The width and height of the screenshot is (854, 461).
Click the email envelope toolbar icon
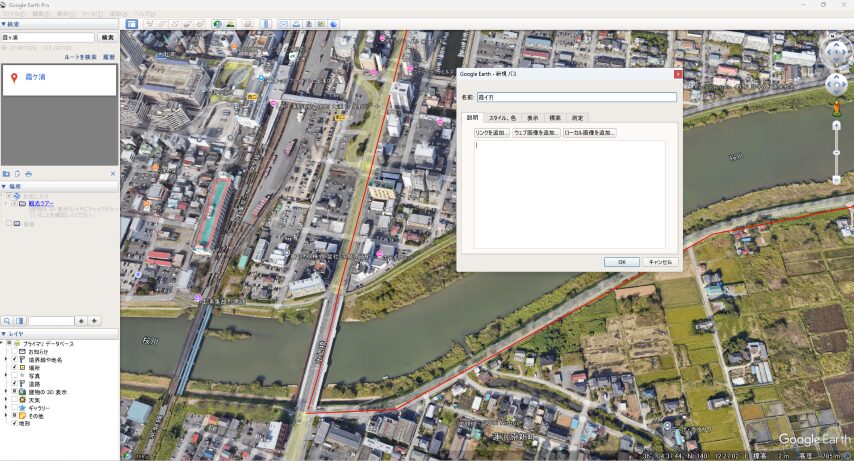pyautogui.click(x=283, y=23)
